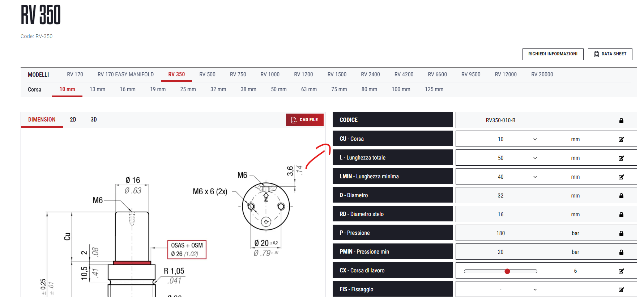Open the LMIN - Lunghezza minima dropdown
Screen dimensions: 644x297
click(535, 177)
